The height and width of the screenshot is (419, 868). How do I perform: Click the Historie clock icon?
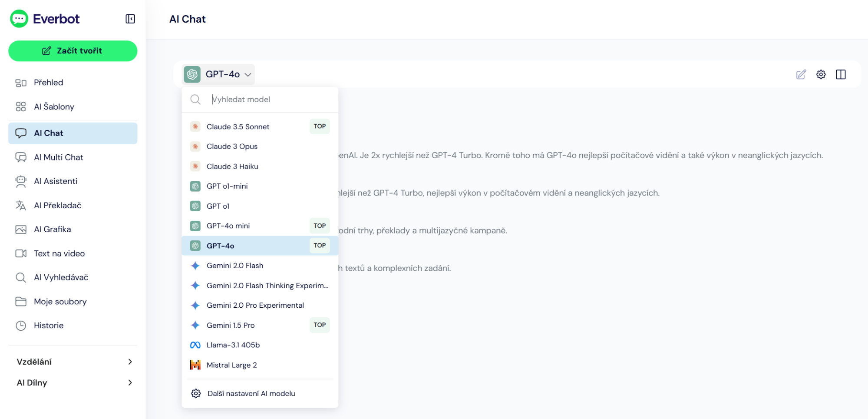[x=21, y=326]
